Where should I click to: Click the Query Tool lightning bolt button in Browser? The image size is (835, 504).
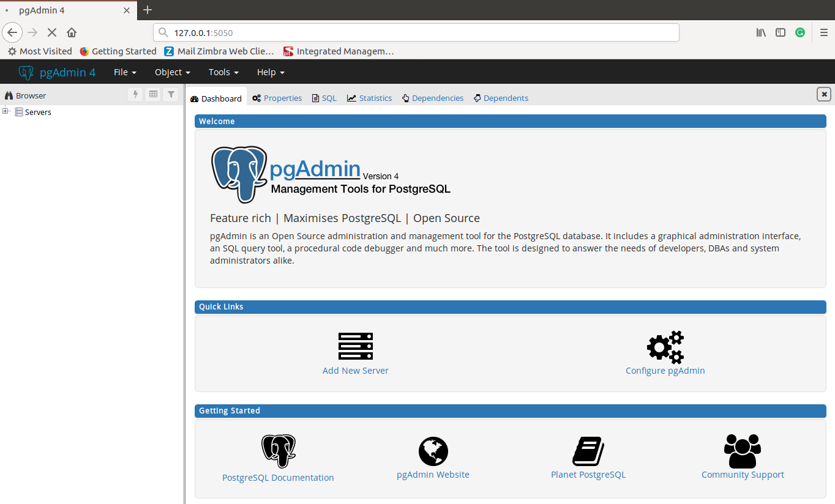pos(135,95)
